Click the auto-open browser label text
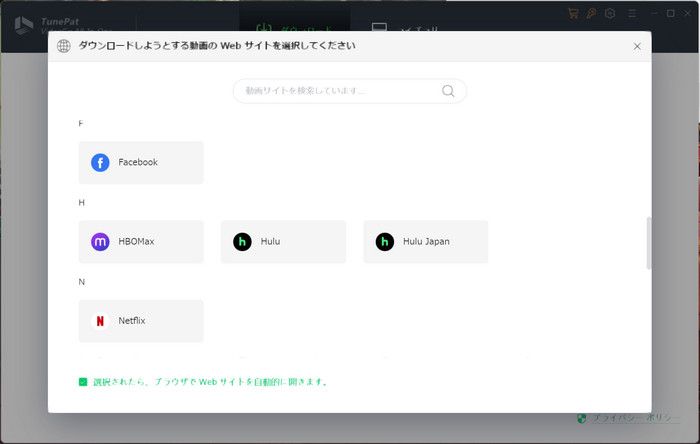700x444 pixels. click(211, 382)
